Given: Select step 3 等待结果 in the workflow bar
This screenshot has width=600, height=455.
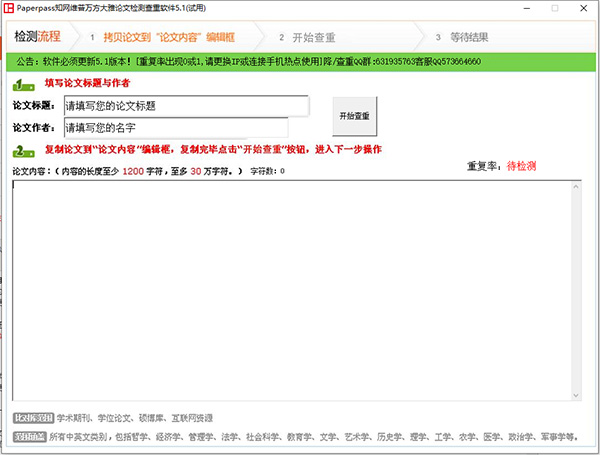Looking at the screenshot, I should tap(461, 37).
